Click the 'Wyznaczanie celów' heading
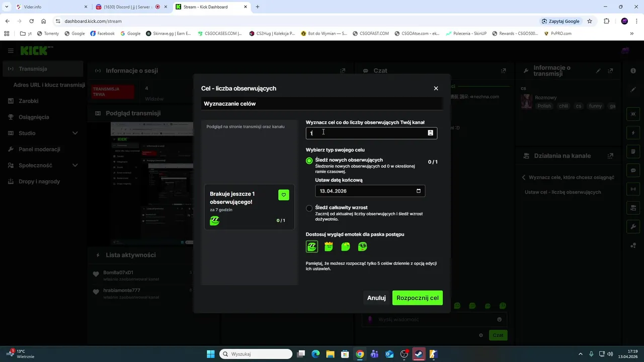The width and height of the screenshot is (644, 362). click(x=230, y=104)
